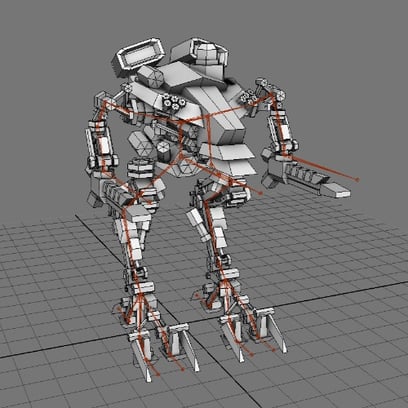Select the gun barrel tip on the extended arm

click(x=336, y=190)
